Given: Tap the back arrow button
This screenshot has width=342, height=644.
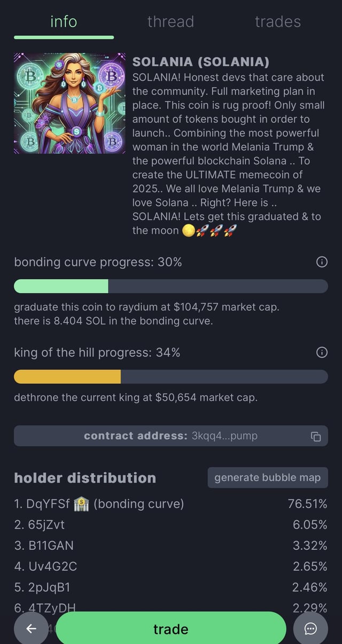Looking at the screenshot, I should click(32, 629).
